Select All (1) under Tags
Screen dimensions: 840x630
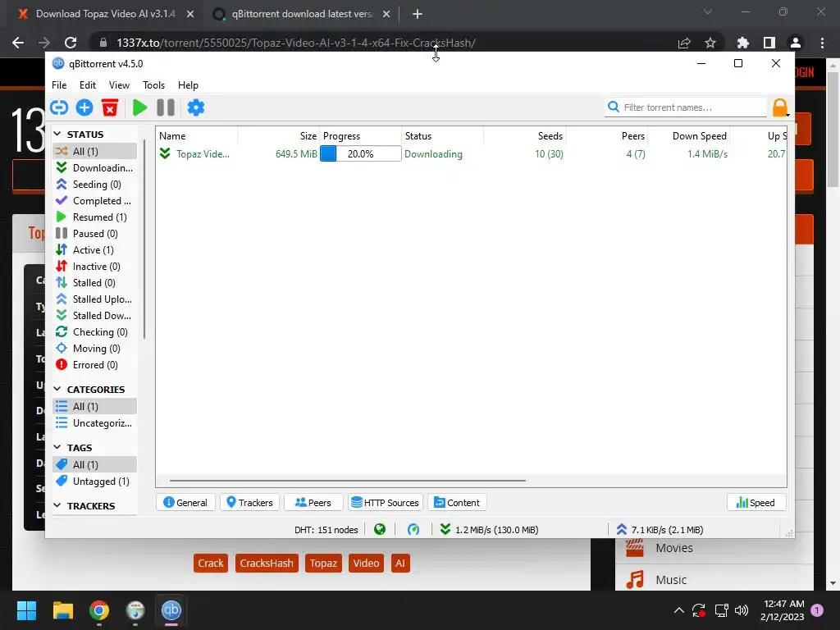point(95,464)
